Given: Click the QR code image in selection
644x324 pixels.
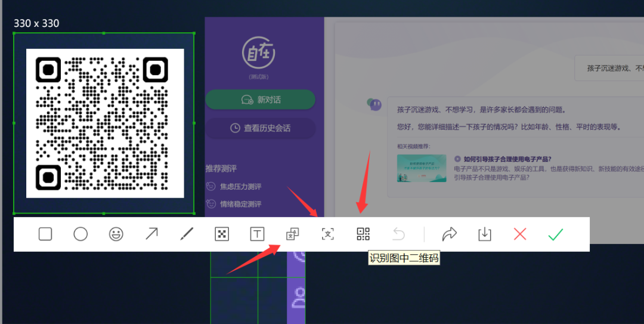Looking at the screenshot, I should (x=105, y=124).
